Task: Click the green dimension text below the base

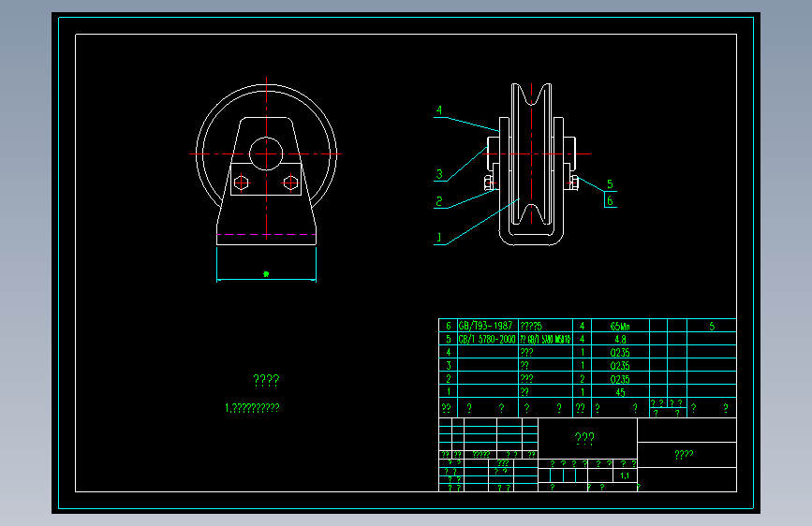Action: (x=266, y=274)
